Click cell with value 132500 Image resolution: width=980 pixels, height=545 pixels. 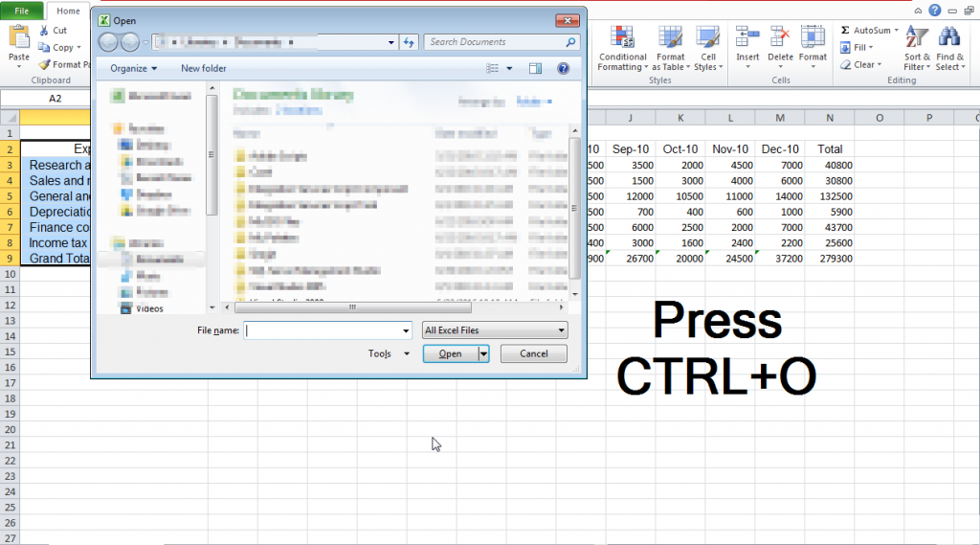[830, 195]
